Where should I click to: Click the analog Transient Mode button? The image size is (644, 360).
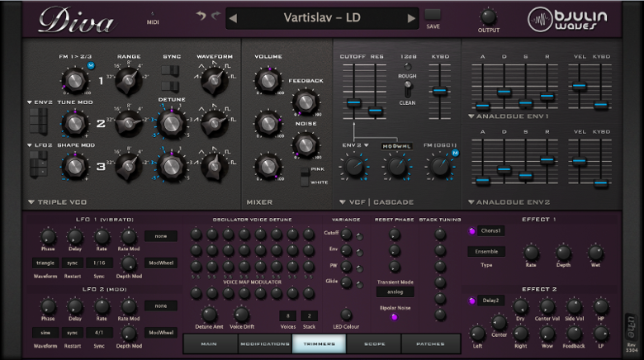(x=394, y=291)
